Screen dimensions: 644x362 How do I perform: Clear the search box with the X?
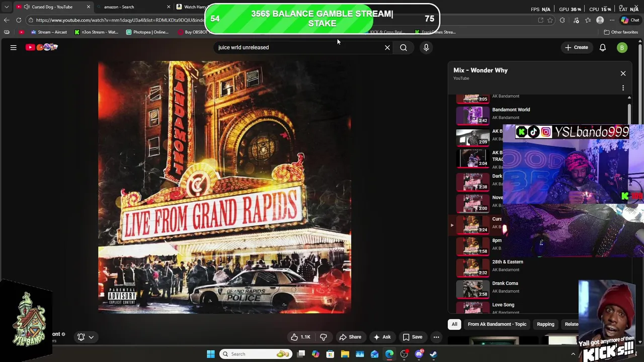tap(387, 47)
